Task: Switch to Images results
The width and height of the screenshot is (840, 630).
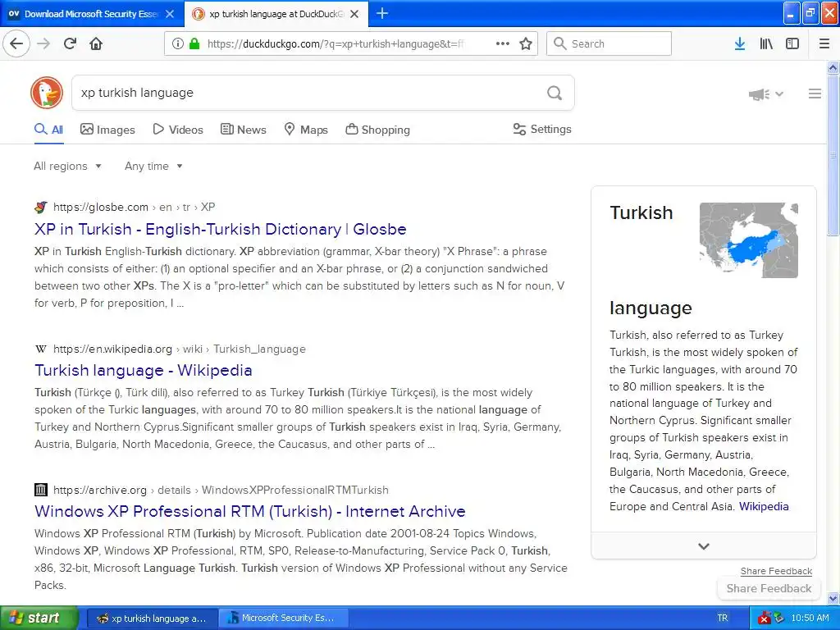Action: 107,130
